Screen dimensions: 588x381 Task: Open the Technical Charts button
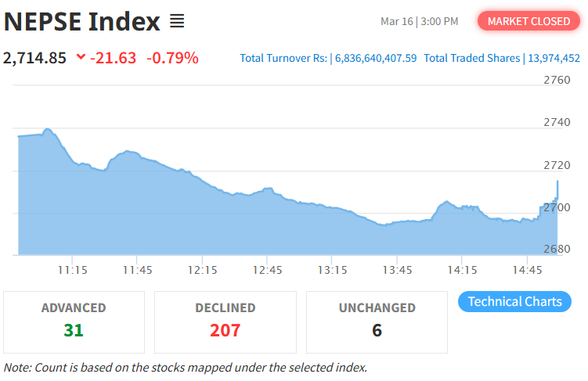[514, 301]
